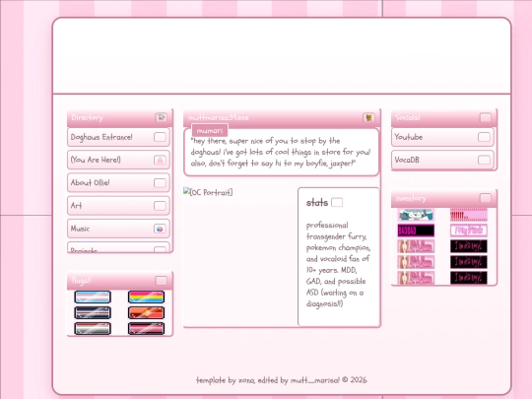Click the white purple-text inventory badge
Image resolution: width=532 pixels, height=399 pixels.
[x=469, y=231]
